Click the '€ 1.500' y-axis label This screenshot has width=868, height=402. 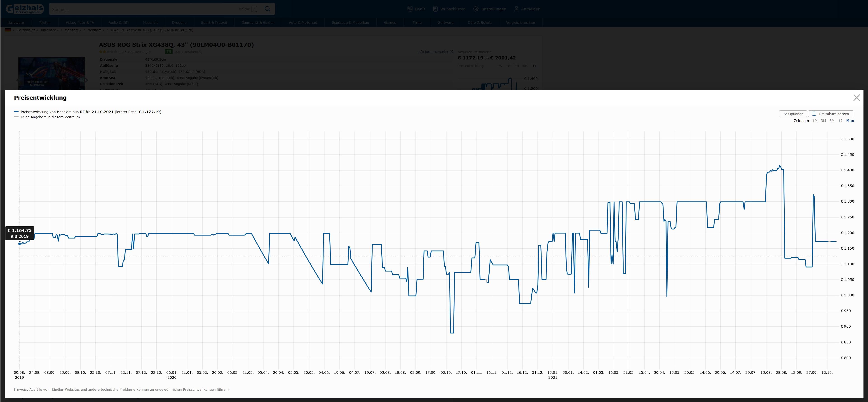(847, 139)
